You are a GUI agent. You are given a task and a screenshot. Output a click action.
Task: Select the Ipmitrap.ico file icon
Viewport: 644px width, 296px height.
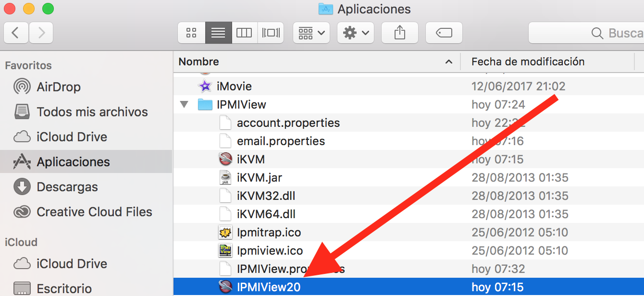225,233
